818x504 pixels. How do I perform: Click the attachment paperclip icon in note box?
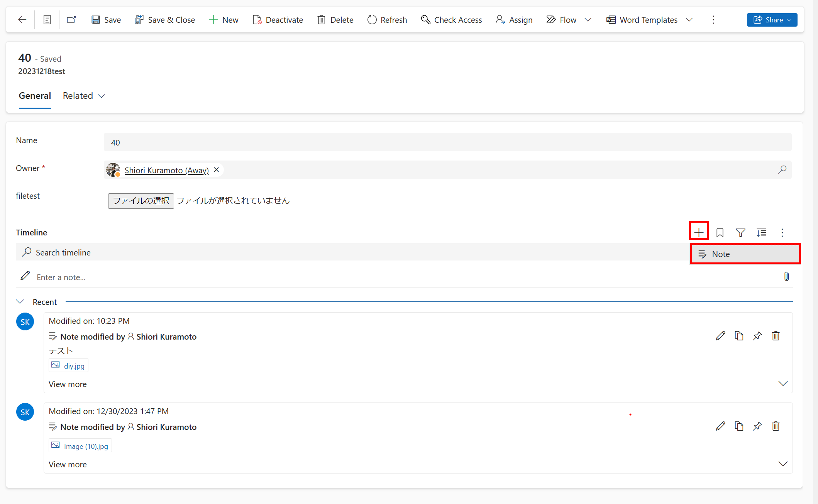(x=786, y=276)
